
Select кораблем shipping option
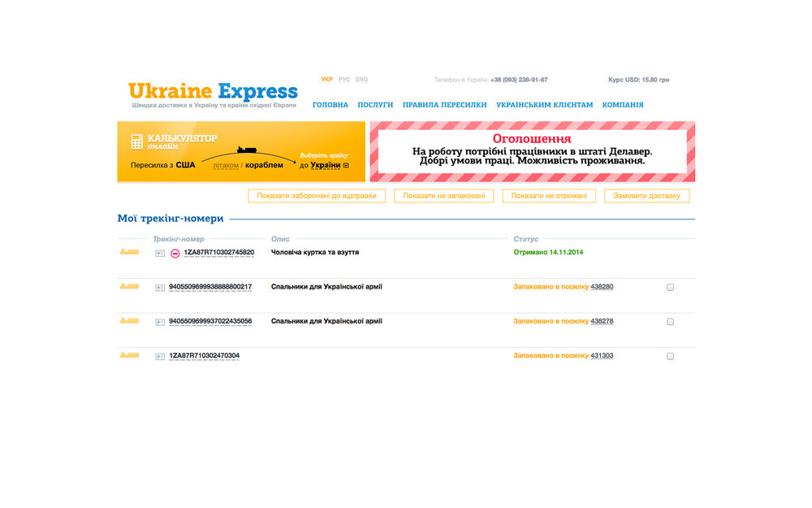pyautogui.click(x=264, y=165)
